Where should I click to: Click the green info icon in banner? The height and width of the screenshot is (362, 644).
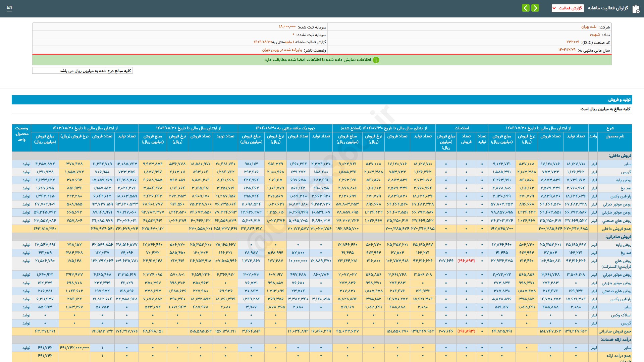[376, 60]
